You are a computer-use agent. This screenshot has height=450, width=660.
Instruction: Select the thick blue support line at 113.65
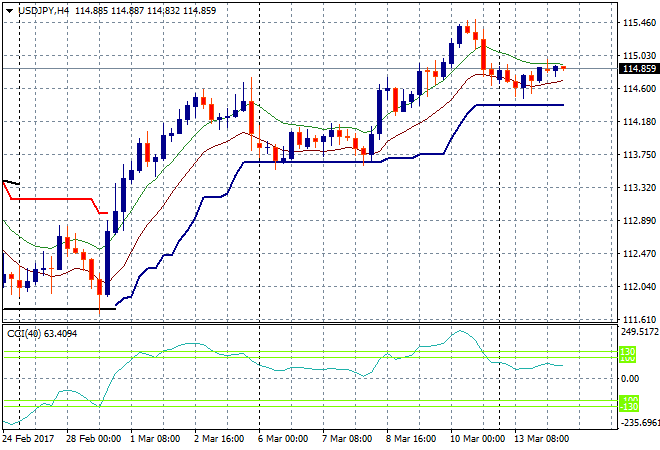[311, 162]
